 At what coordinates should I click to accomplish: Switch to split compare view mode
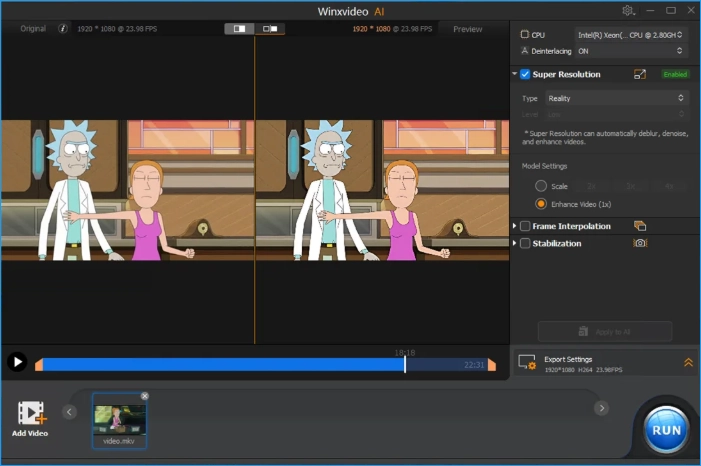coord(239,29)
